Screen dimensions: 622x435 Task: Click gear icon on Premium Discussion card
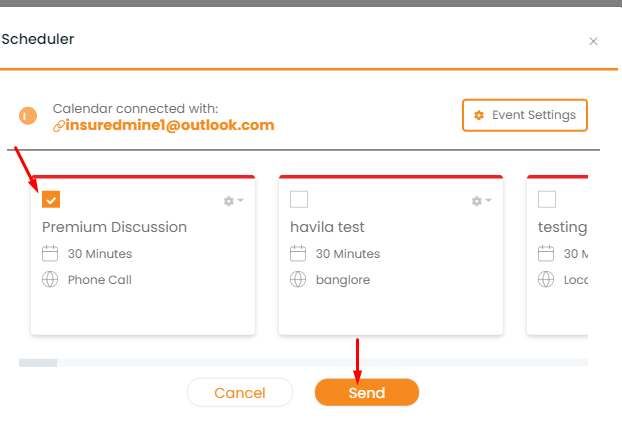coord(228,201)
